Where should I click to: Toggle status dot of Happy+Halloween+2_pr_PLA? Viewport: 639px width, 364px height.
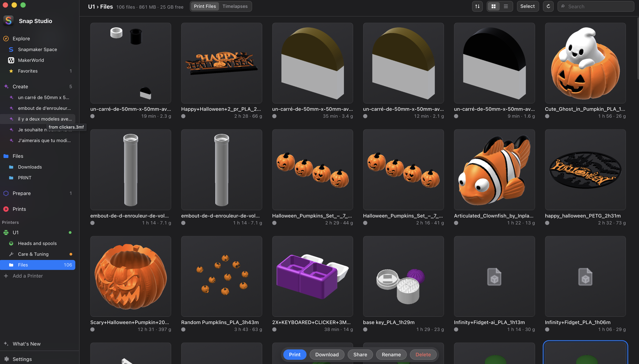tap(183, 116)
